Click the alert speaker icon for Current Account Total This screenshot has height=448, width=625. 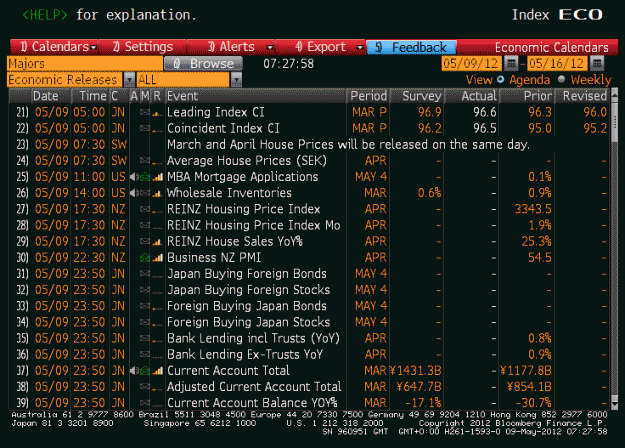[x=134, y=371]
